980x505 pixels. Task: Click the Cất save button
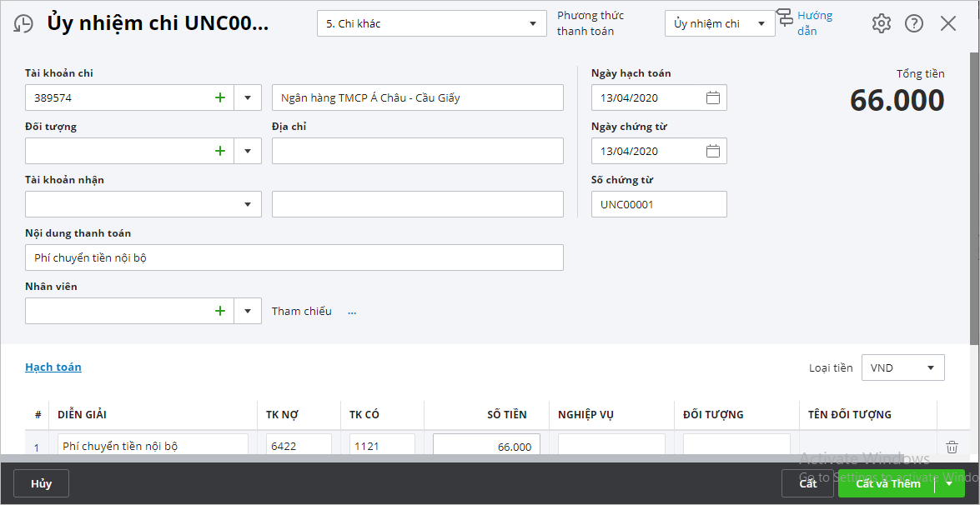tap(807, 483)
